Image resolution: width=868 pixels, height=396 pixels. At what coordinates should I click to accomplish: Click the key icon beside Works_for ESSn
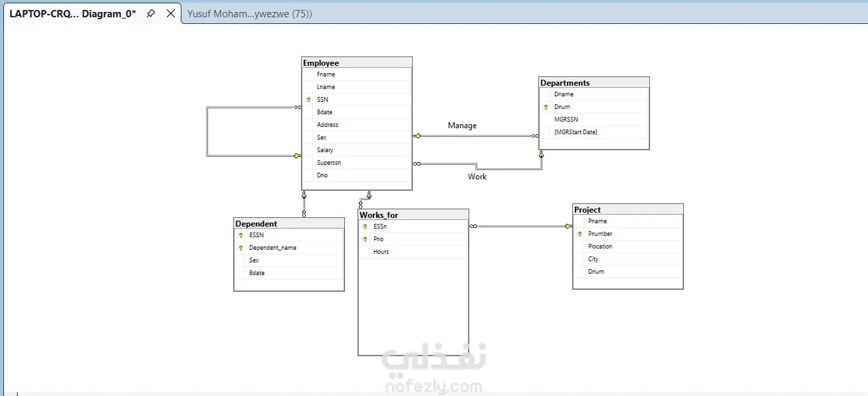coord(365,227)
